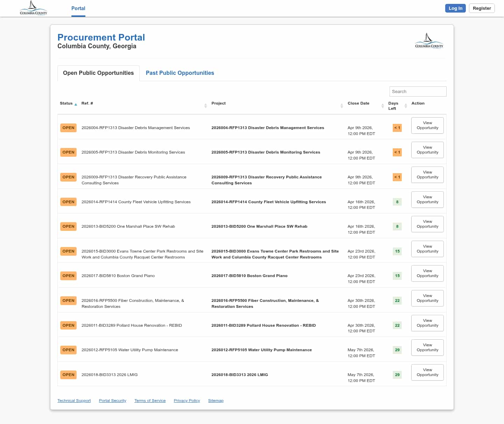Image resolution: width=504 pixels, height=424 pixels.
Task: Click the 22 days left badge for Fiber Construction
Action: [397, 301]
